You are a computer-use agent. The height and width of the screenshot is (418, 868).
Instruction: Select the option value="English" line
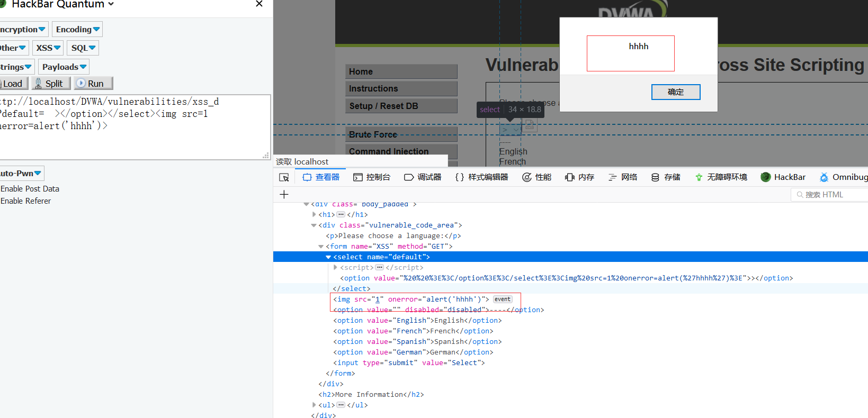tap(417, 321)
